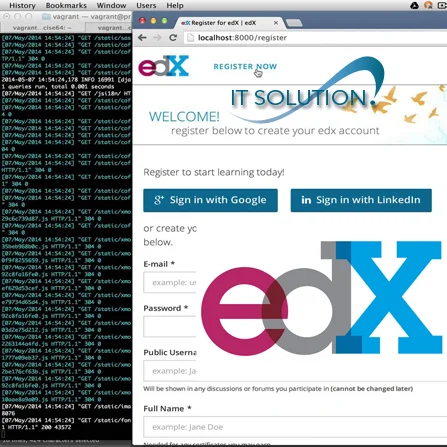Open the Window menu
Viewport: 447px width, 447px height.
[x=111, y=5]
